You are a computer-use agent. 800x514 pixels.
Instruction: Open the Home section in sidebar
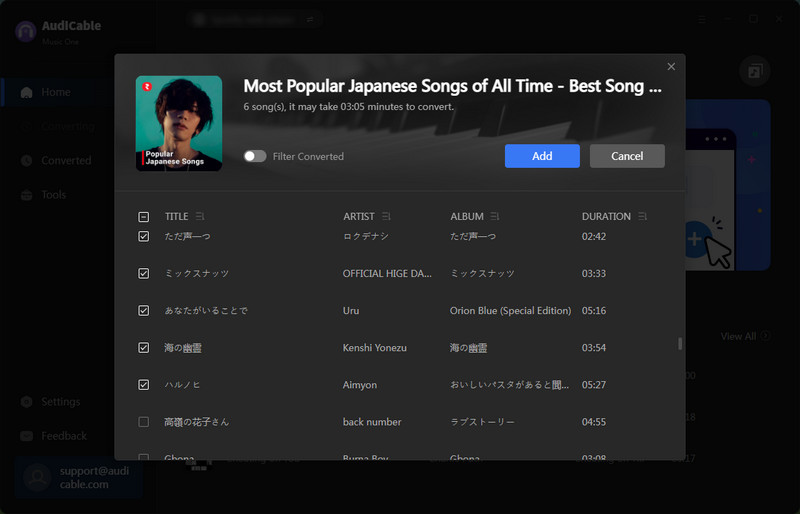click(56, 92)
